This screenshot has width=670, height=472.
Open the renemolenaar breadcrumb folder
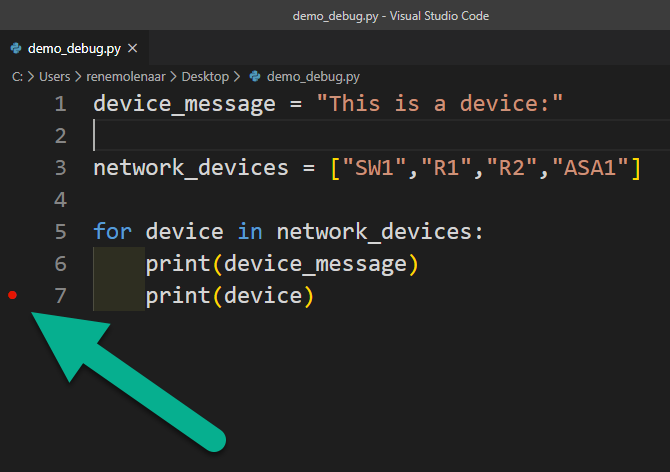tap(126, 76)
